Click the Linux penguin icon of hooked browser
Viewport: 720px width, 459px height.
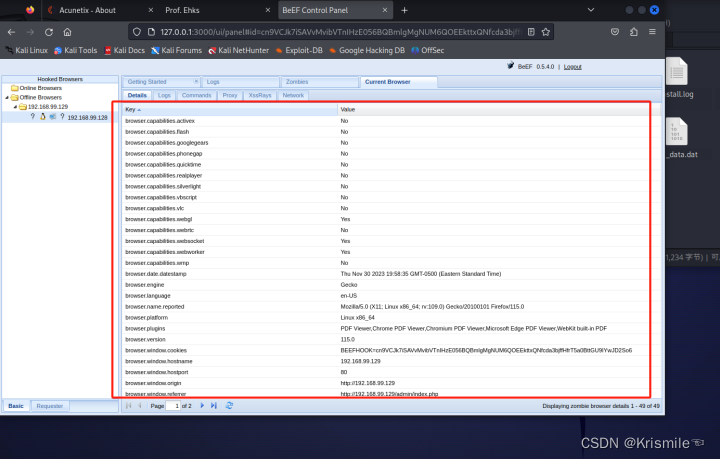(x=43, y=117)
